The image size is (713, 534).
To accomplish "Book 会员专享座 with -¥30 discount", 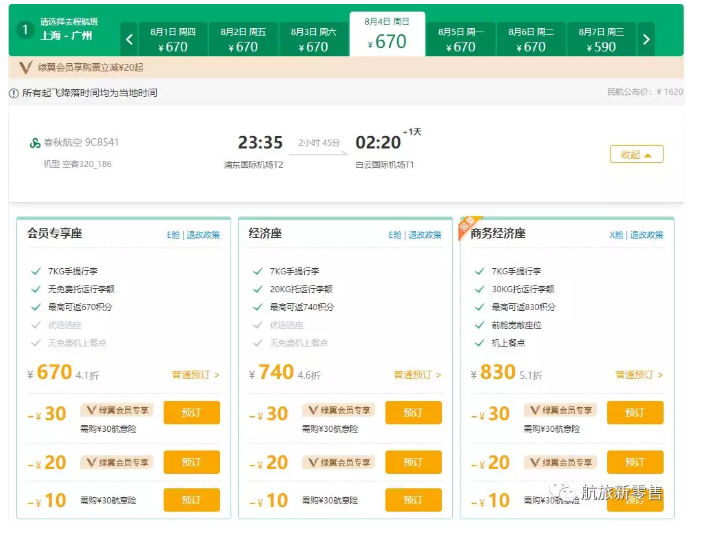I will [191, 413].
